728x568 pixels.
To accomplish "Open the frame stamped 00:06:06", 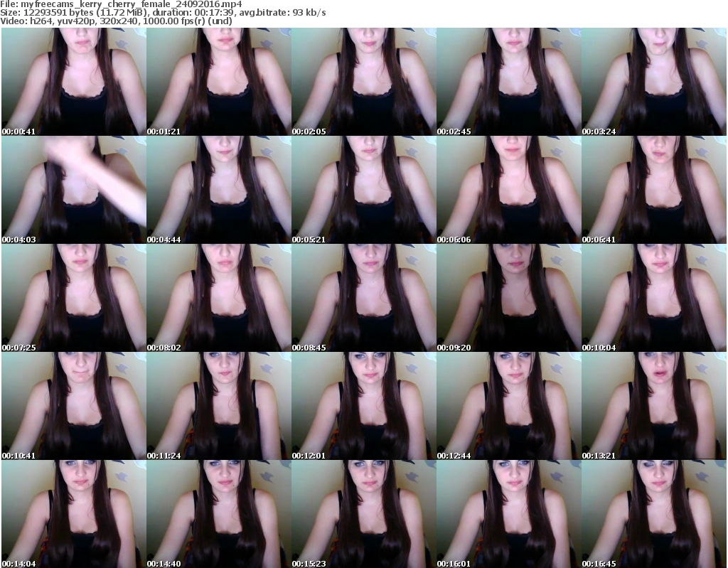I will click(x=509, y=190).
